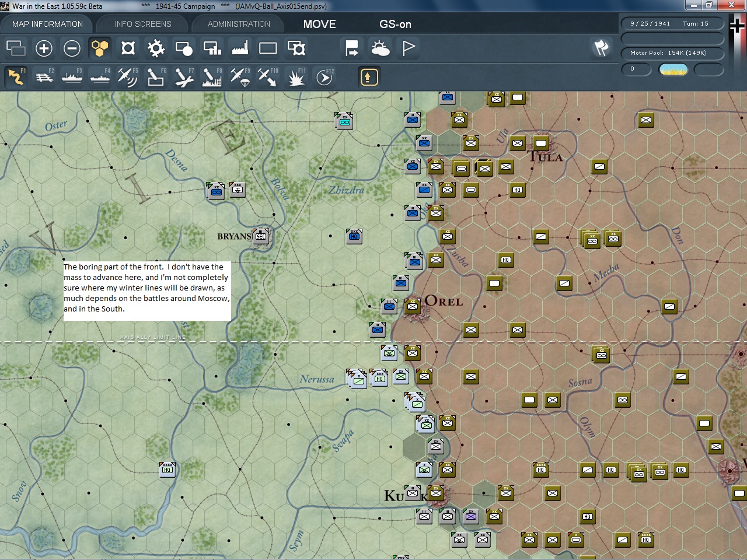This screenshot has height=560, width=747.
Task: Click the four-cornered fort-shaped toolbar icon
Action: coord(128,48)
